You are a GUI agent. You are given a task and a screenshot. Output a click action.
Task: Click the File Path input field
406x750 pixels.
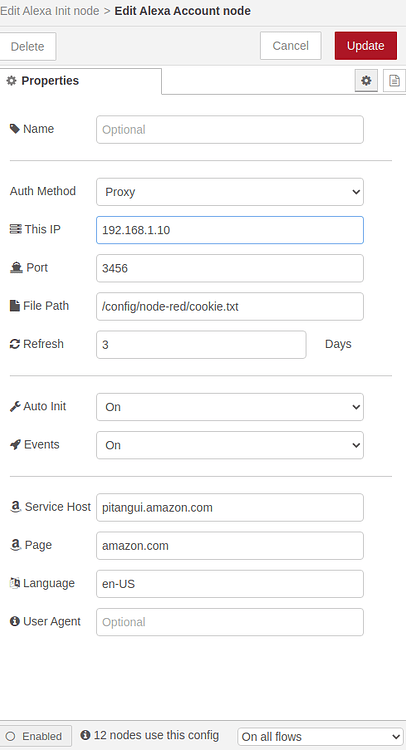[230, 307]
